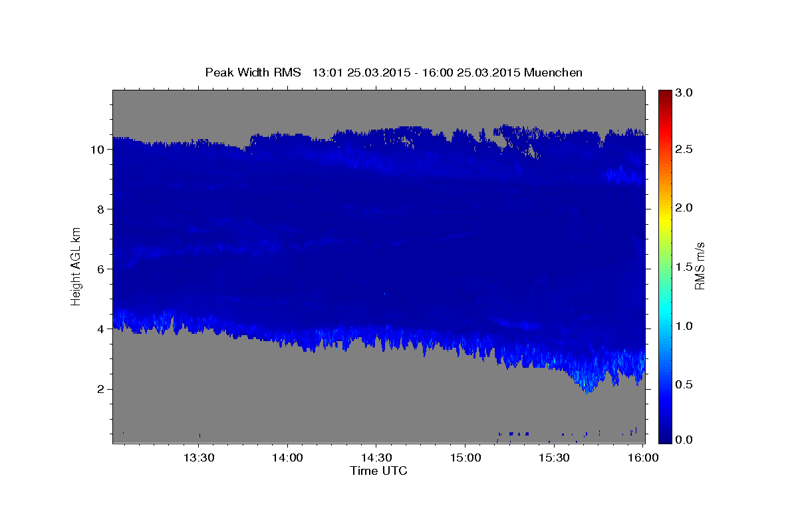Click the 13:30 time tick label
This screenshot has width=798, height=532.
point(199,458)
